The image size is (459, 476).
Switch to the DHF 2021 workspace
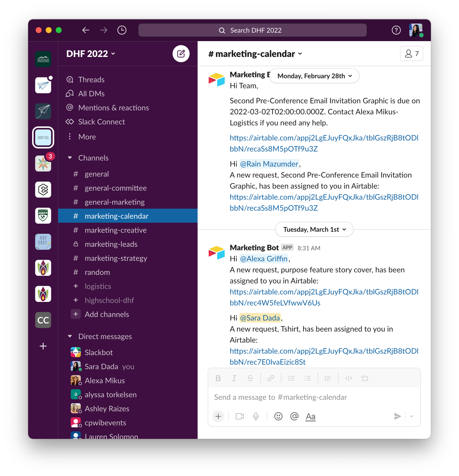43,242
